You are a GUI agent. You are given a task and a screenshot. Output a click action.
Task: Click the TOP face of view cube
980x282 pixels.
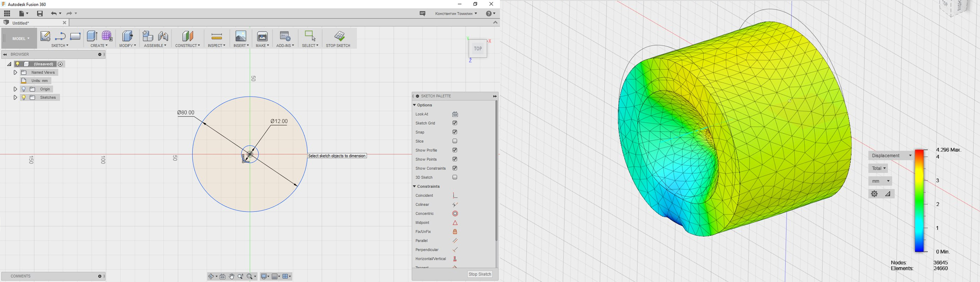(x=478, y=49)
